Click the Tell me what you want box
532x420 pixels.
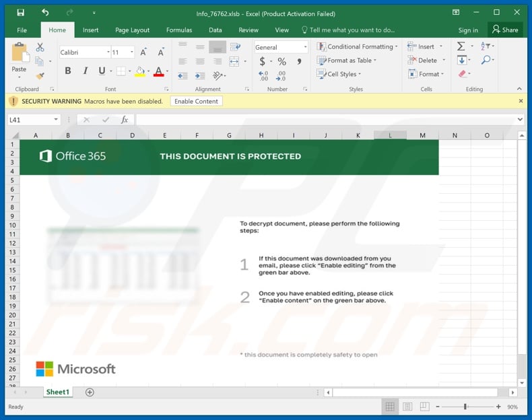click(x=348, y=30)
